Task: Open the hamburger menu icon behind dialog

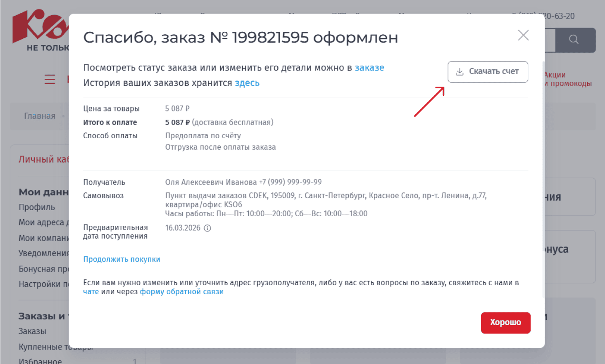Action: [x=50, y=79]
